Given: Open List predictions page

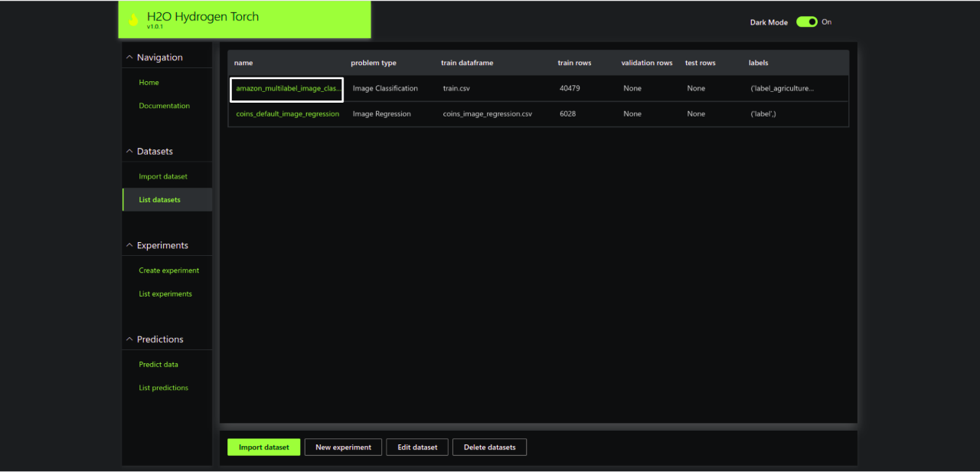Looking at the screenshot, I should coord(163,388).
